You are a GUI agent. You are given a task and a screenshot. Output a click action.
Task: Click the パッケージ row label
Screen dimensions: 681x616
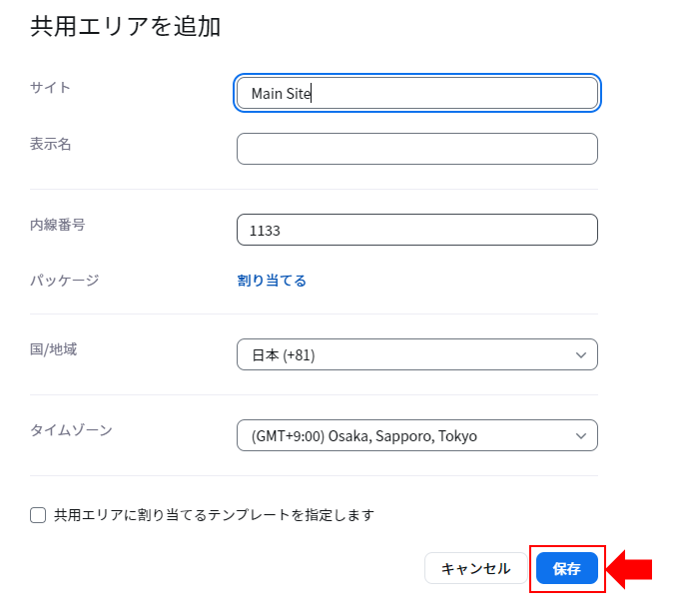[64, 281]
